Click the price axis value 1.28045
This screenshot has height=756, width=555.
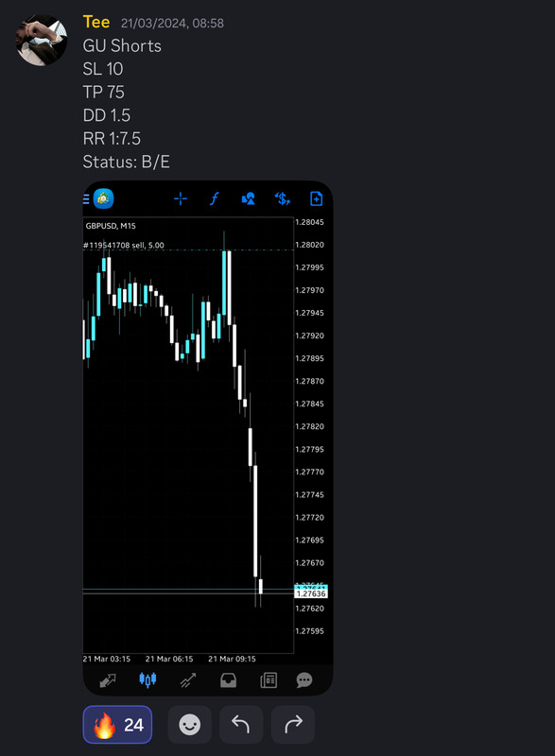[309, 222]
